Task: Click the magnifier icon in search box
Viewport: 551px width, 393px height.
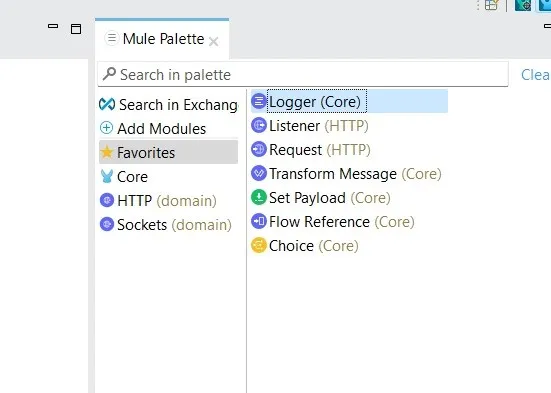Action: tap(109, 74)
